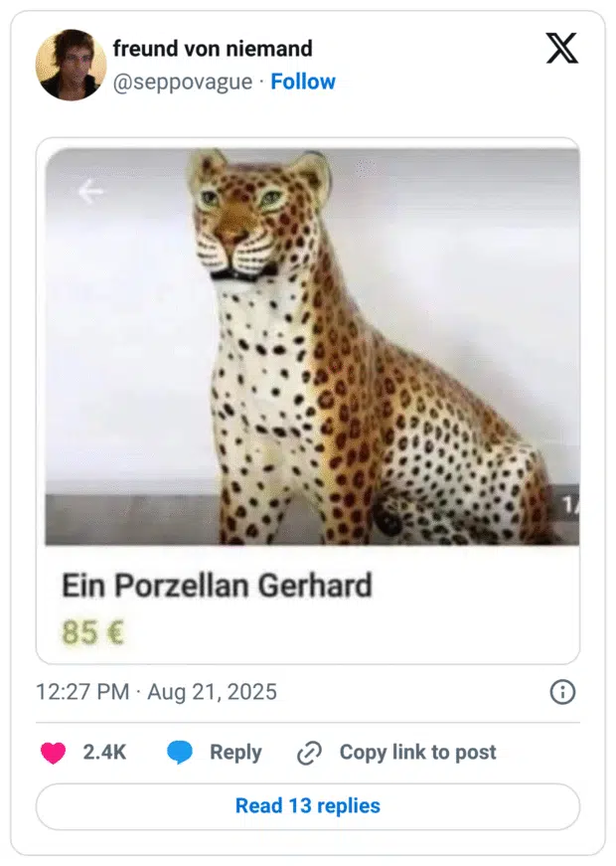Click the @seppovague handle
Screen dimensions: 616x866
(183, 82)
